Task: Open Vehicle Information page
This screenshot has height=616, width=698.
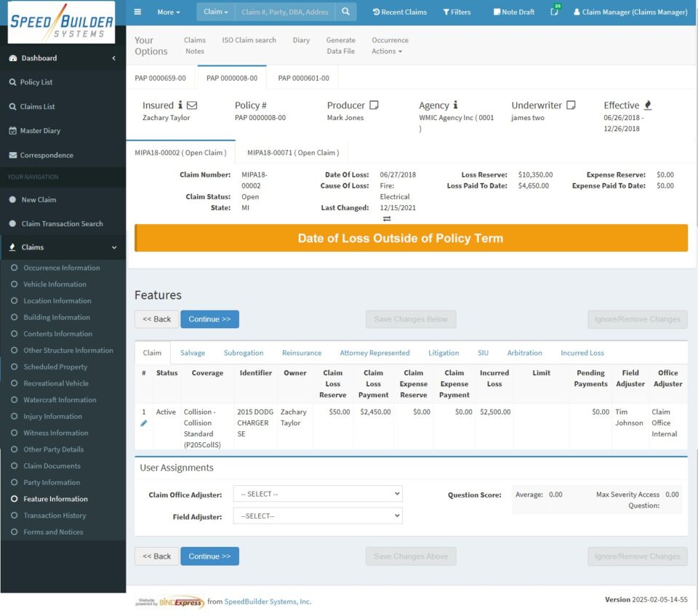Action: click(x=55, y=284)
